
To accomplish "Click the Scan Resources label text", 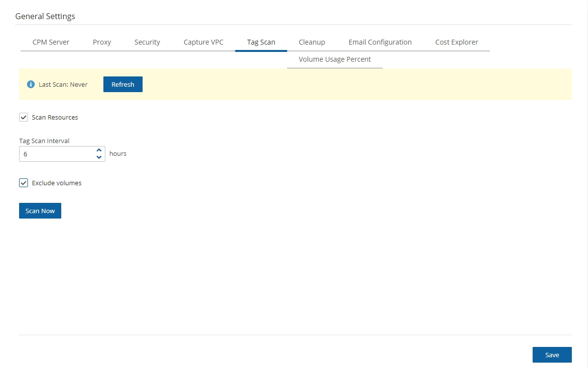I will coord(55,118).
